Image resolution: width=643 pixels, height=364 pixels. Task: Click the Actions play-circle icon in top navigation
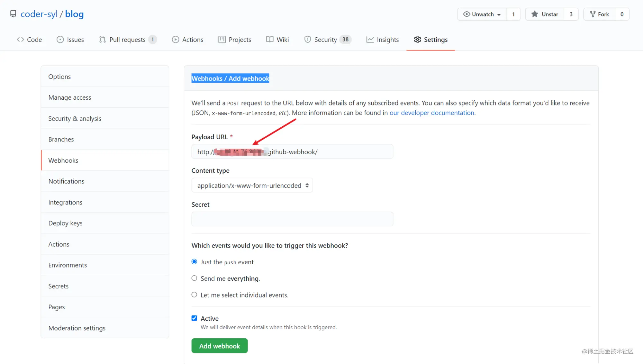[176, 40]
